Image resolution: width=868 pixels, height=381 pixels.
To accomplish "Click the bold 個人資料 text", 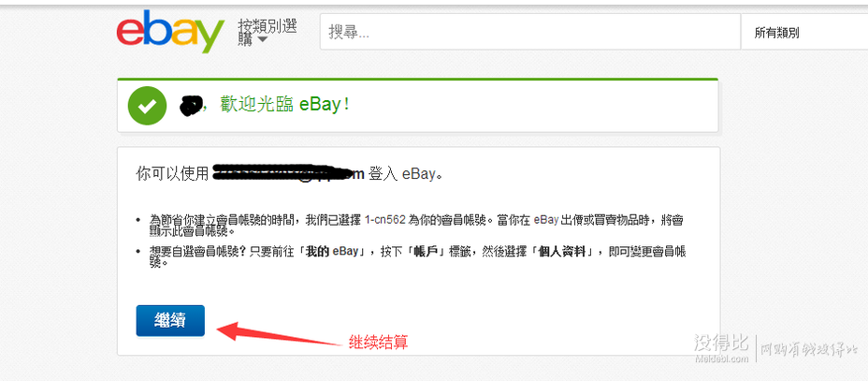I will (x=562, y=252).
